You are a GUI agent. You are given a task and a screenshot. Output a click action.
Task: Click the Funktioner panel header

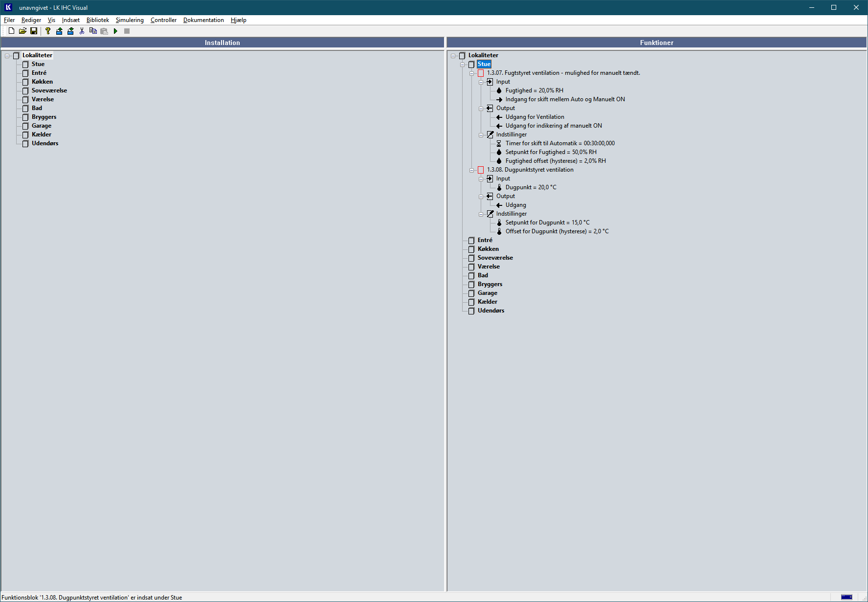coord(656,43)
